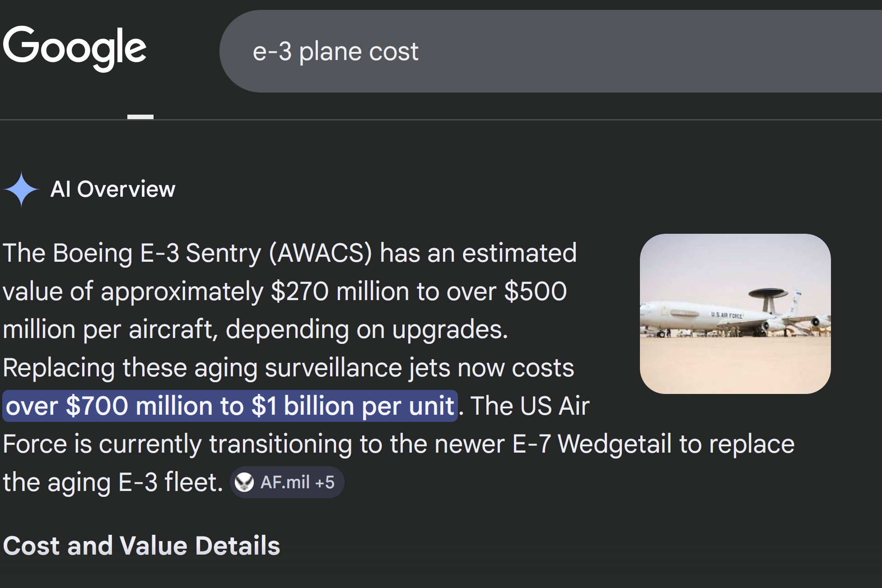
Task: Click the phrase "the aging E-3 fleet."
Action: click(x=113, y=482)
